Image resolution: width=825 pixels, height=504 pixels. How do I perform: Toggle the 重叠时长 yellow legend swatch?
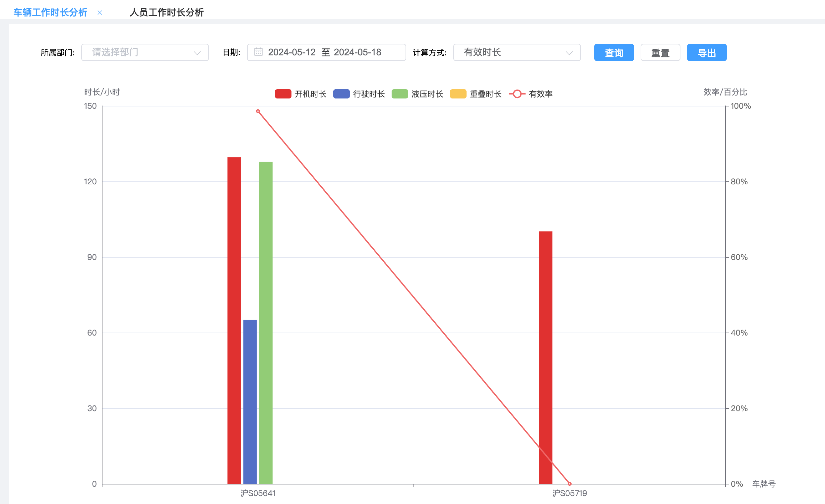click(458, 94)
